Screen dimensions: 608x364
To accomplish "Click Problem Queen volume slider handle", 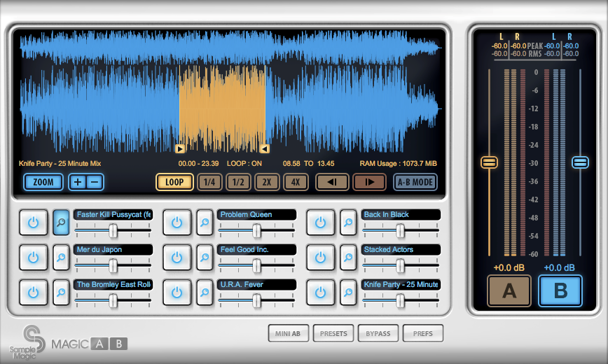I will point(256,230).
